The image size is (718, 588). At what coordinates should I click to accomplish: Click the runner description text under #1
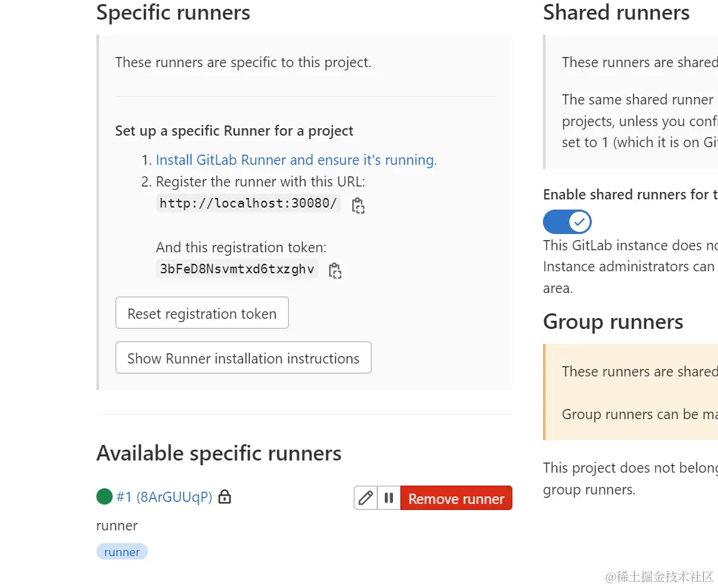[117, 526]
